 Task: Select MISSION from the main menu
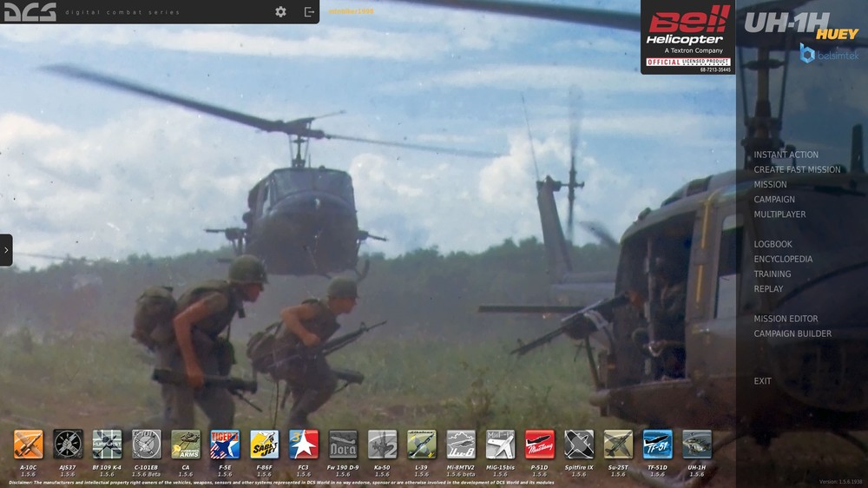(770, 184)
